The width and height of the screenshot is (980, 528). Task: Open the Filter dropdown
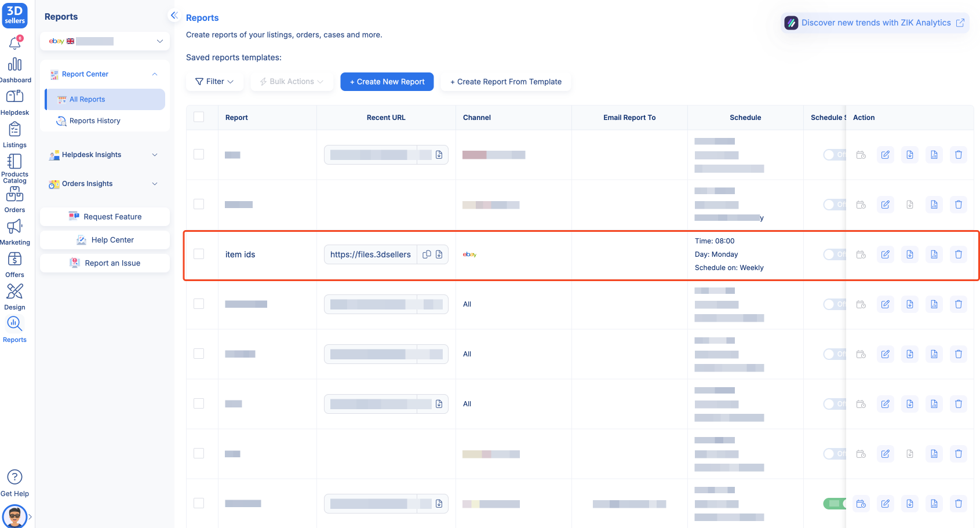pos(214,81)
